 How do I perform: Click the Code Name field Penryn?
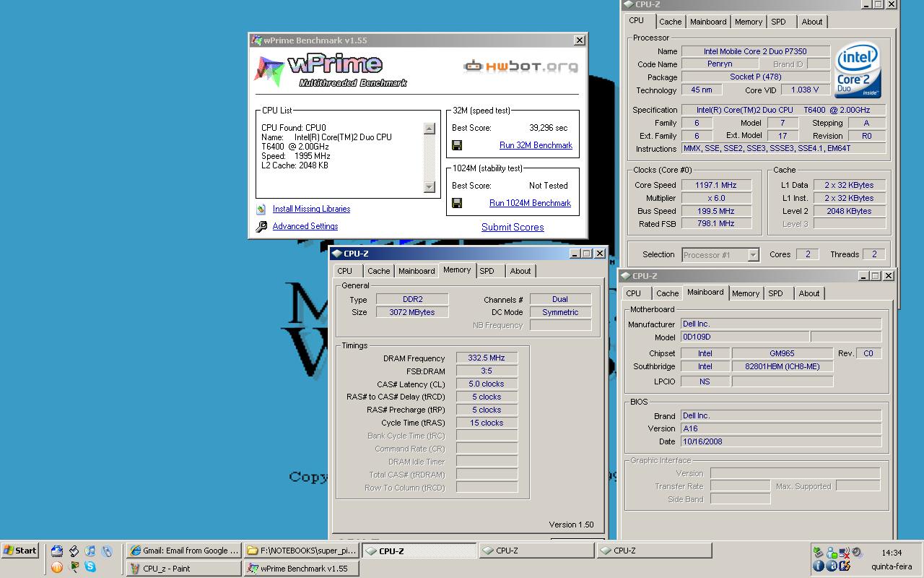pyautogui.click(x=720, y=64)
